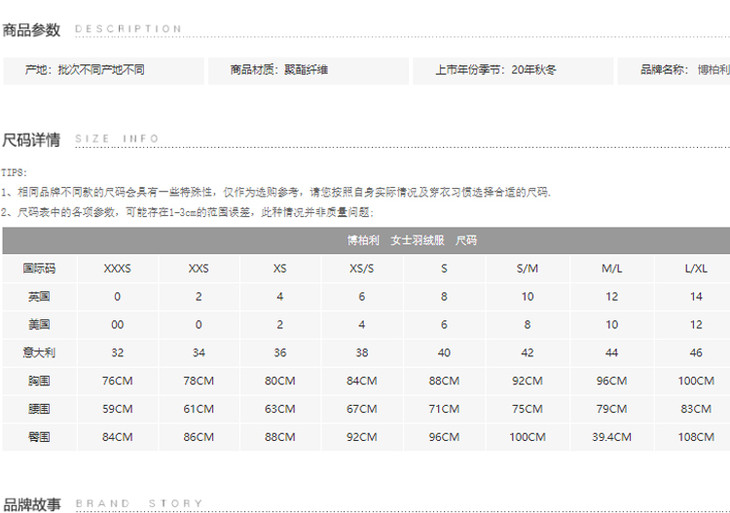Select the 意大利 row label
Screen dimensions: 730x513
(39, 353)
